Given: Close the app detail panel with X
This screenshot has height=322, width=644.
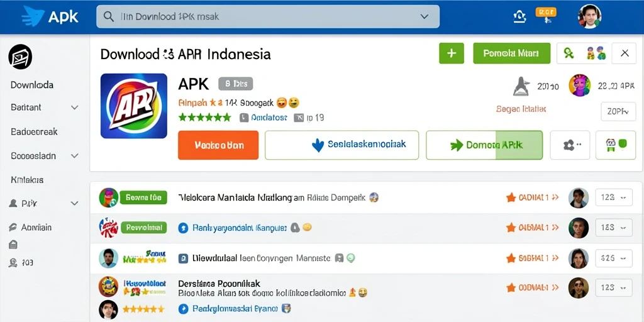Looking at the screenshot, I should coord(624,53).
